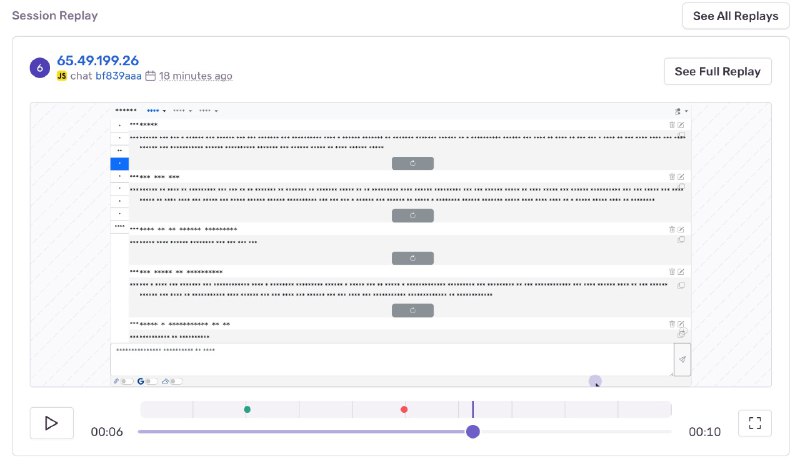Click the last regenerate refresh button
Viewport: 800px width, 471px height.
(412, 310)
